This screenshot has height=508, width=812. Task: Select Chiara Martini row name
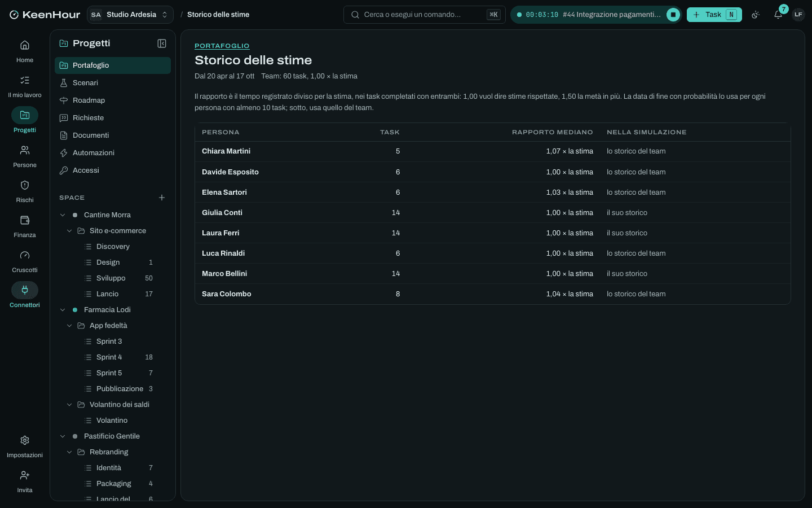pyautogui.click(x=226, y=151)
